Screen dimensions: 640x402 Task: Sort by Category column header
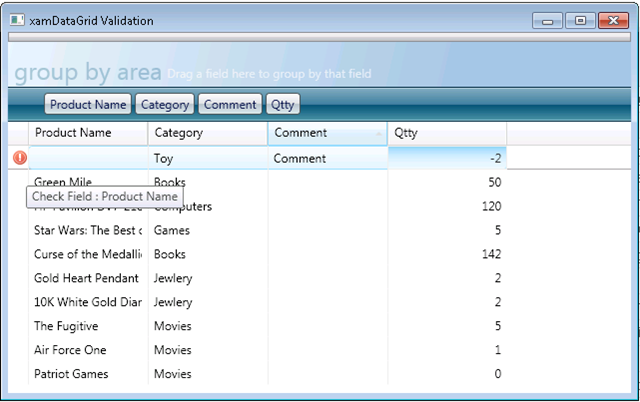click(x=207, y=133)
